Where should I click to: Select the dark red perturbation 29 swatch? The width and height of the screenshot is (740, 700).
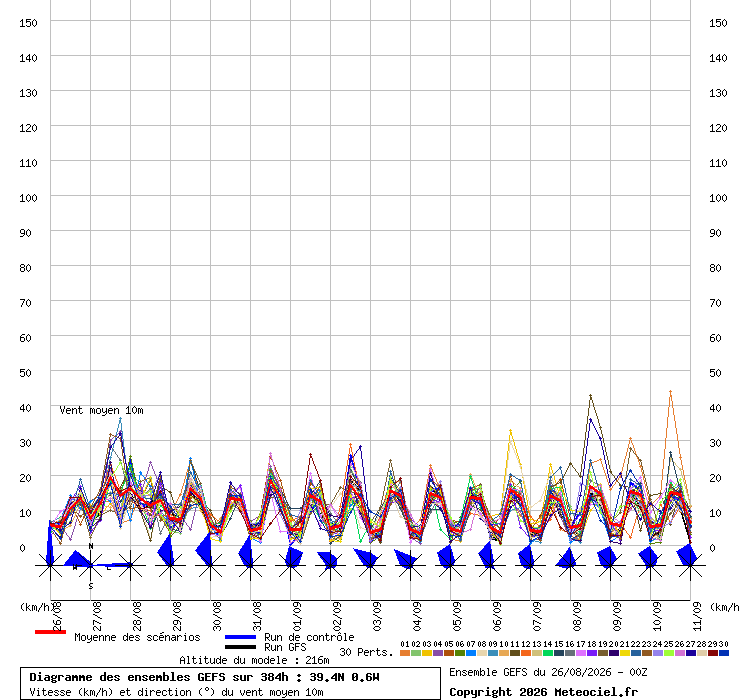point(713,653)
